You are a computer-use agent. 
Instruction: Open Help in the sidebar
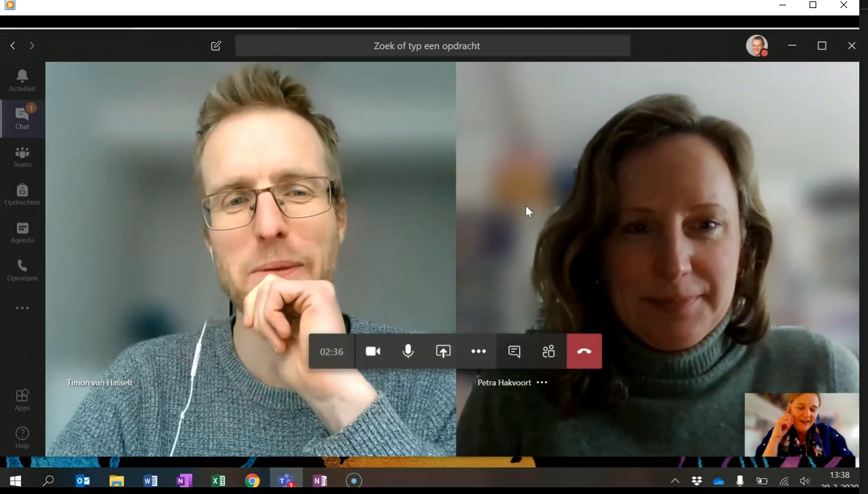click(22, 437)
